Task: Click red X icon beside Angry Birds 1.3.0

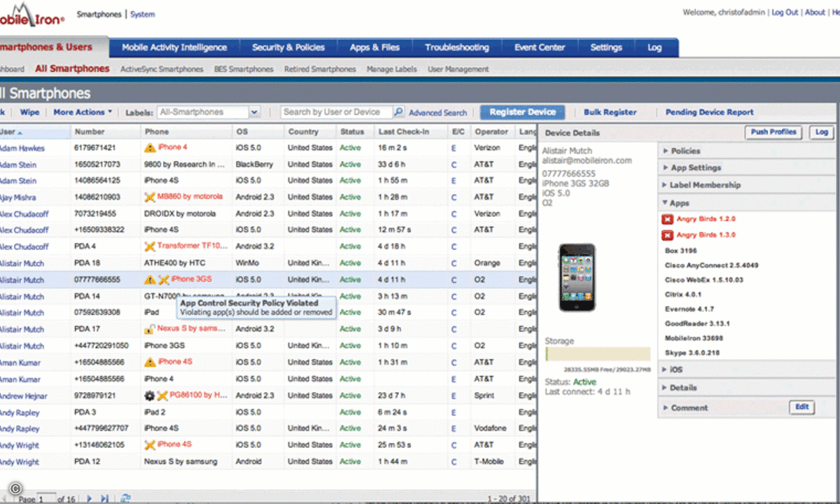Action: click(667, 235)
